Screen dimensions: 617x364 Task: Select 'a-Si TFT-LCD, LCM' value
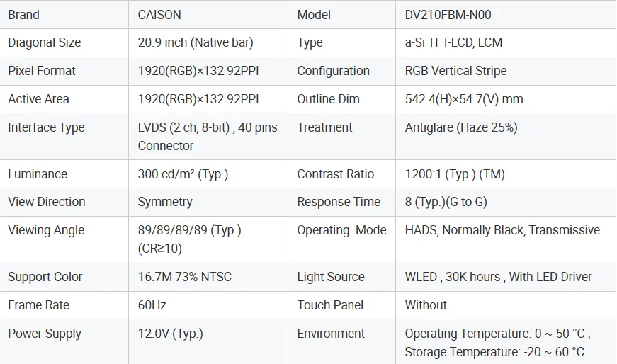[x=453, y=42]
